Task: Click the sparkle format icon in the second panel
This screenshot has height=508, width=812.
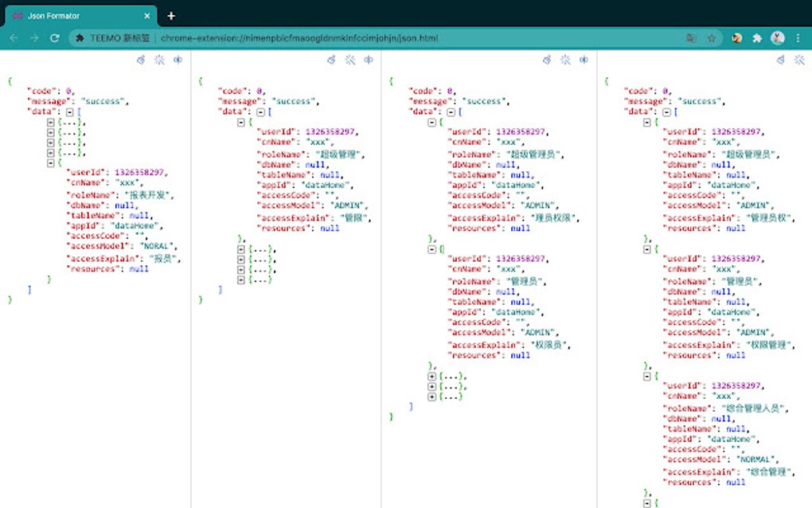Action: click(349, 60)
